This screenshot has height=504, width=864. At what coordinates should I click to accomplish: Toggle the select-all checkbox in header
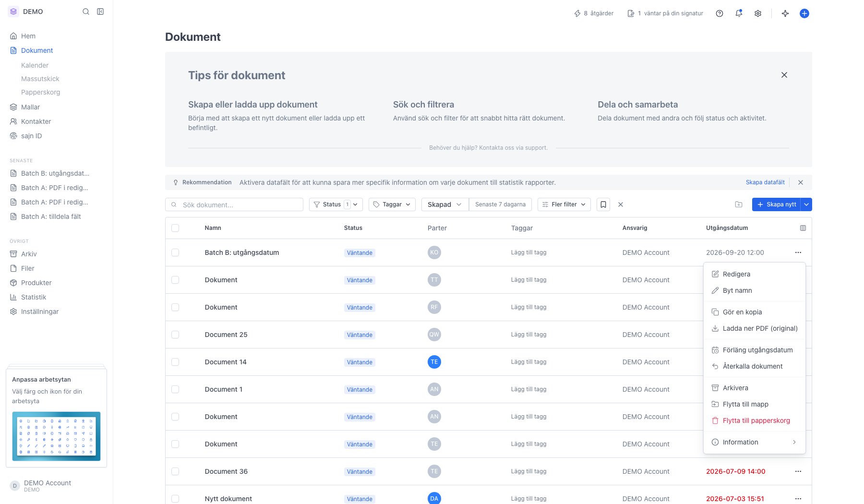(175, 228)
